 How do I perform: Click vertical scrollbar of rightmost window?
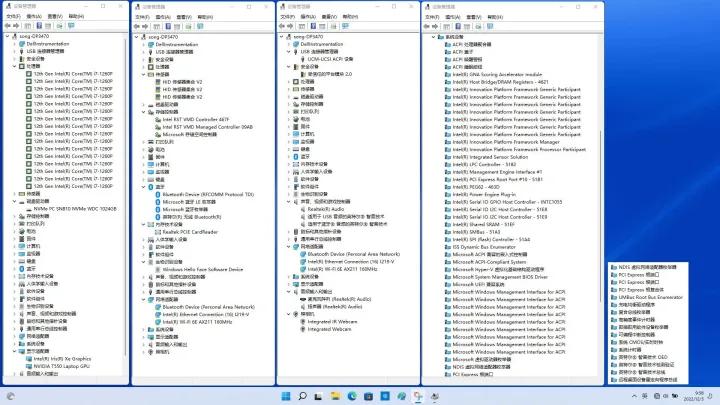601,216
